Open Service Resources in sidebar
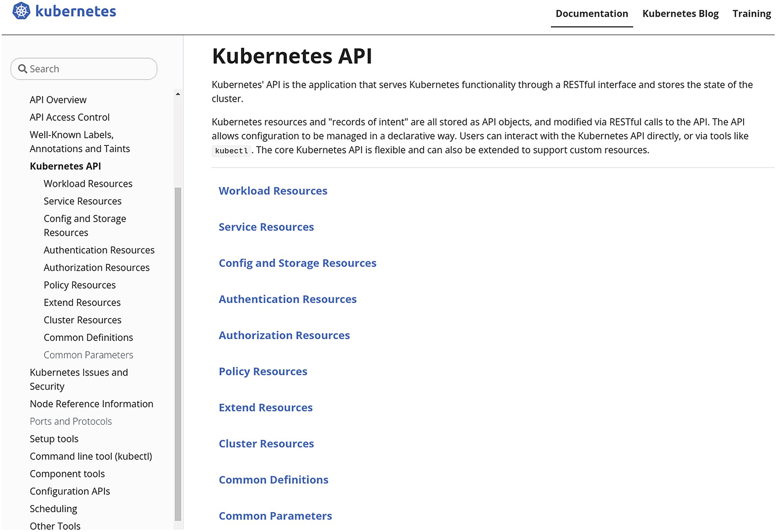 pyautogui.click(x=82, y=201)
